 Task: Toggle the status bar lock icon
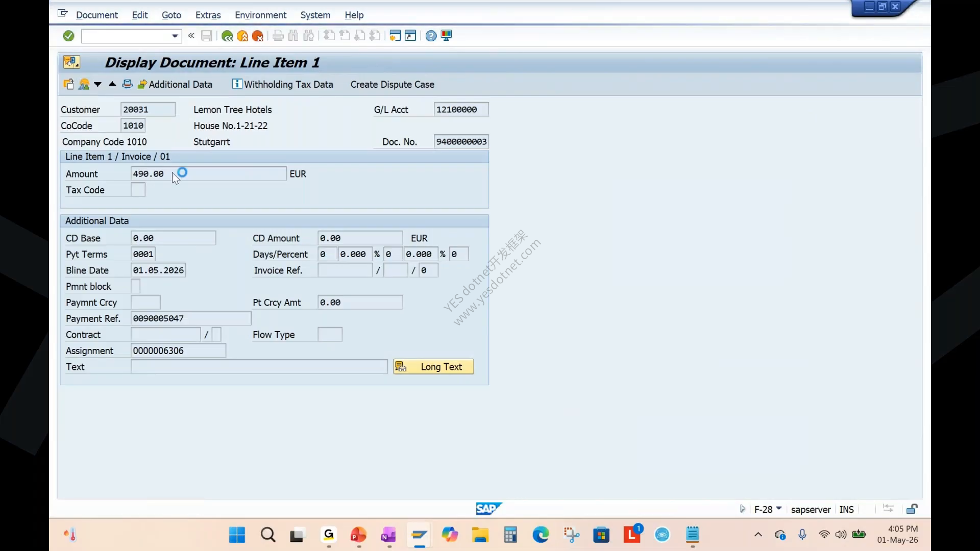pos(912,509)
